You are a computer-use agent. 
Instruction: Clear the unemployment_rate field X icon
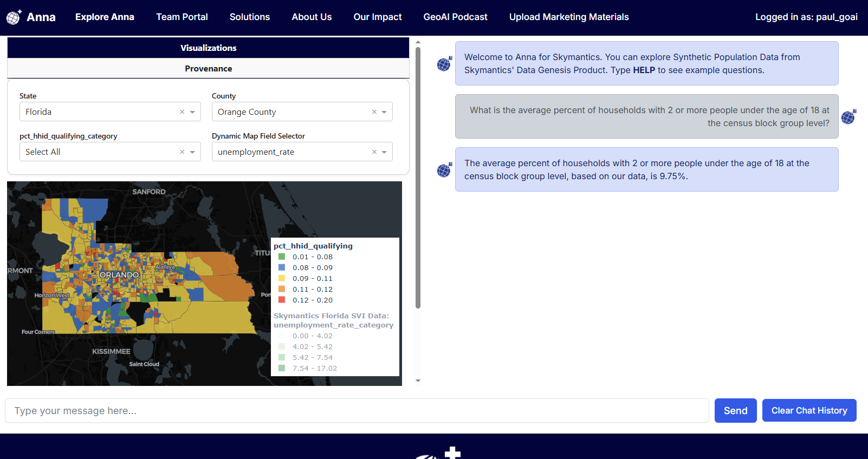pyautogui.click(x=374, y=152)
